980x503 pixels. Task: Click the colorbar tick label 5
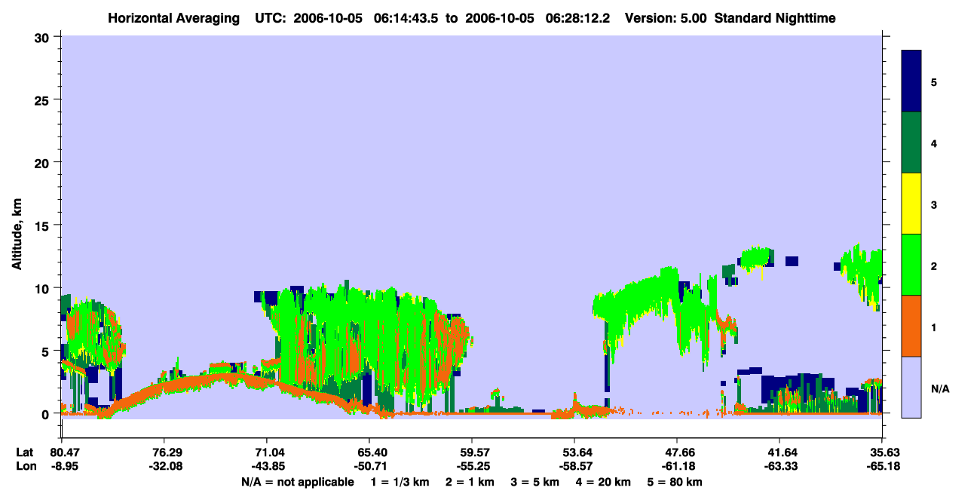[x=934, y=81]
